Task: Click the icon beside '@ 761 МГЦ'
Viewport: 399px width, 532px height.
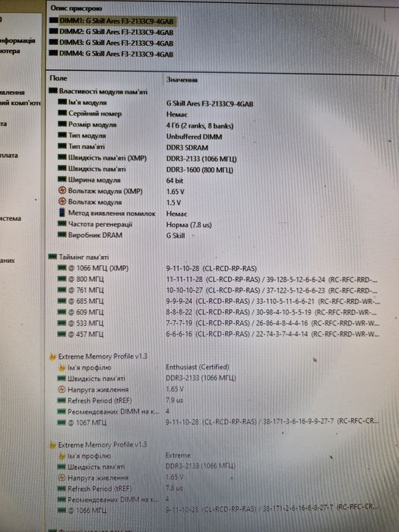Action: click(x=62, y=290)
